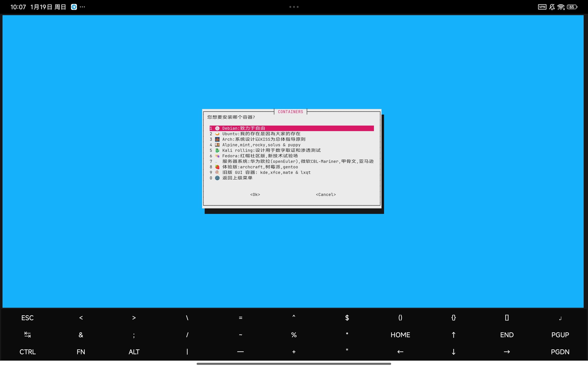Choose the Arch KISS container entry
Screen dimensions: 588x368
pyautogui.click(x=291, y=139)
